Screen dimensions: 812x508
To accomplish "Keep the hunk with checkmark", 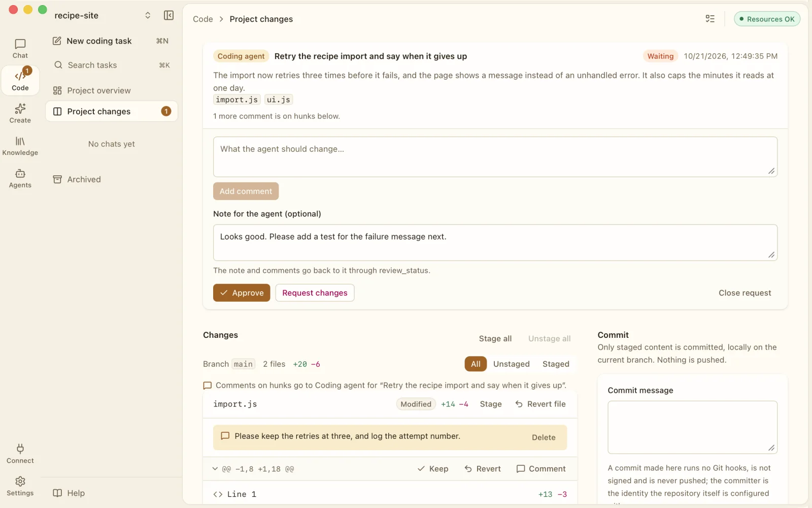I will click(433, 469).
